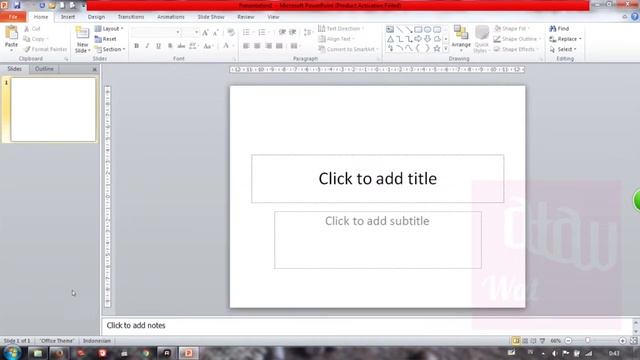Open PowerPoint Help question mark icon
Image resolution: width=640 pixels, height=360 pixels.
pos(635,17)
